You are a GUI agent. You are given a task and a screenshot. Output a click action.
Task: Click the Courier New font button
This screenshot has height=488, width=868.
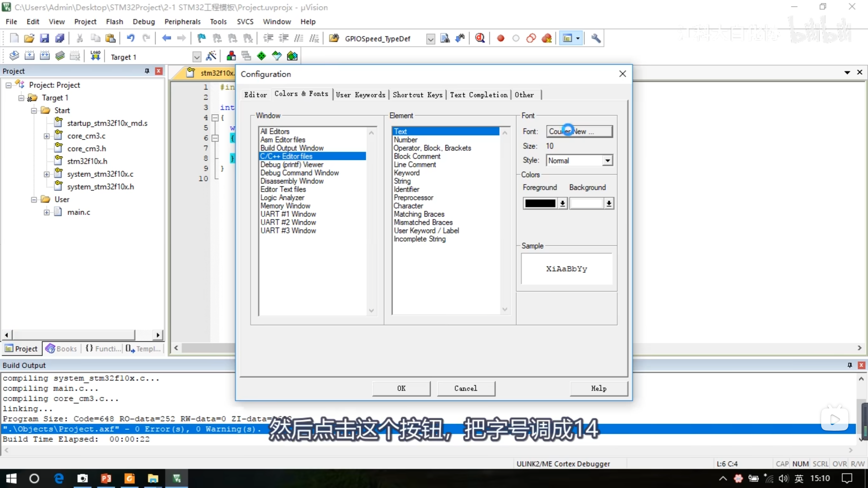[579, 131]
